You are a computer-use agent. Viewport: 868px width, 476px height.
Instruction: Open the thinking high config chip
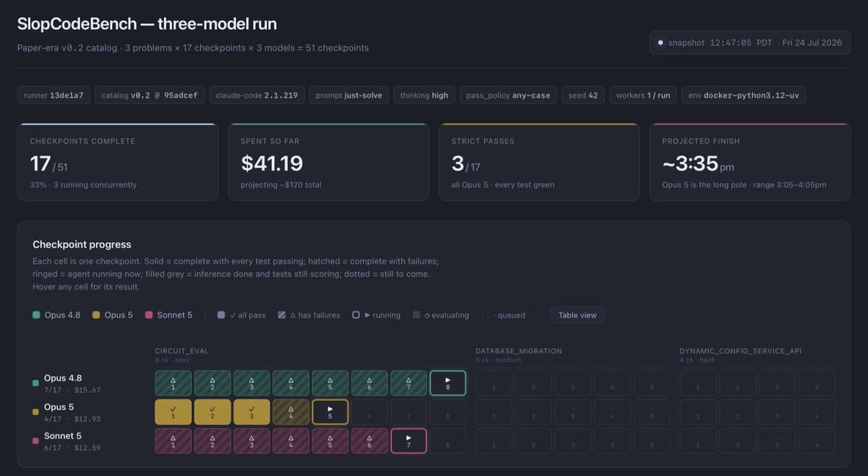[424, 95]
